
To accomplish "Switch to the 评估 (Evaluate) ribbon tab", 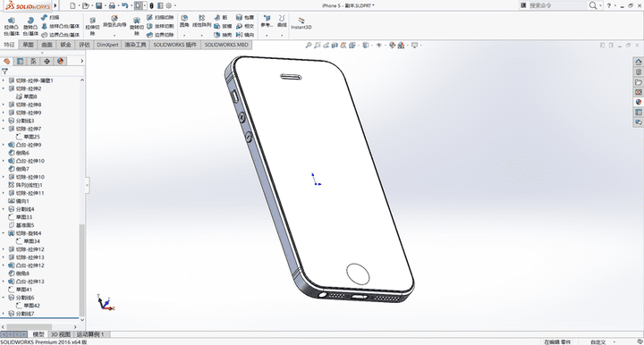I will 84,45.
